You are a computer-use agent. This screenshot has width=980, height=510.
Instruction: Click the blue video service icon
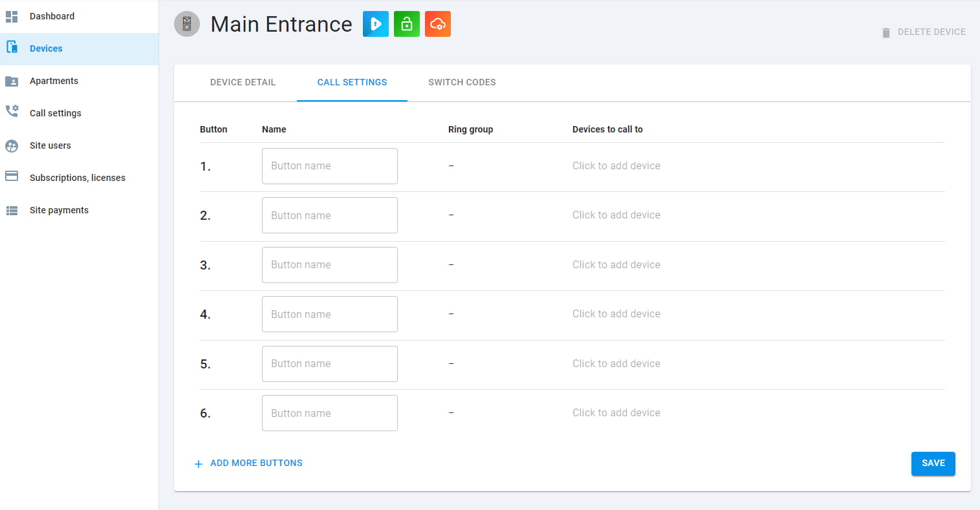click(376, 24)
